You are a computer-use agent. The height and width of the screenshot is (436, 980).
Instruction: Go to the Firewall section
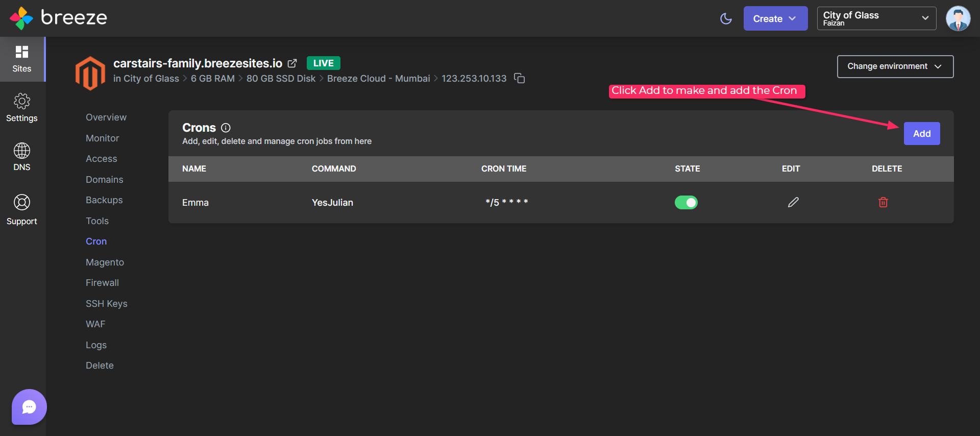pos(102,283)
